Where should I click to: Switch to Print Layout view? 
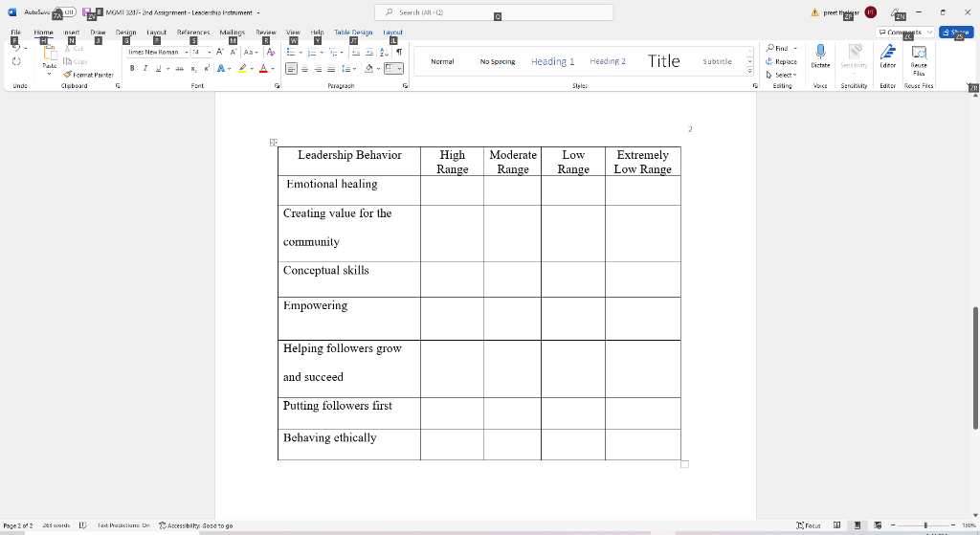point(857,525)
